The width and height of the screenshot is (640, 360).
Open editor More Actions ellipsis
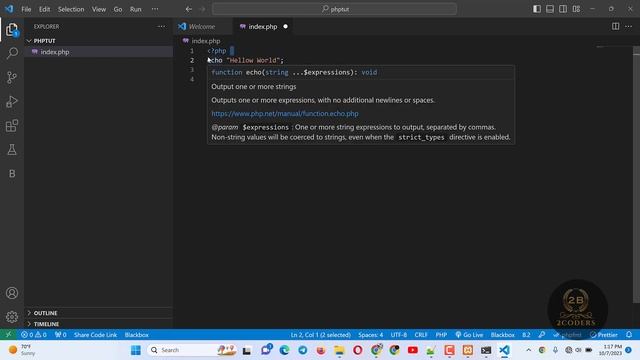click(629, 27)
